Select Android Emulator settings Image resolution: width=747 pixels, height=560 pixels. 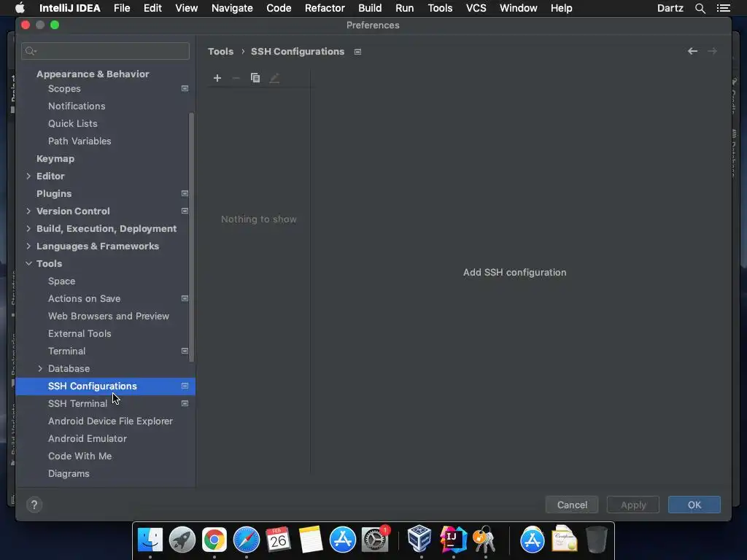pyautogui.click(x=88, y=438)
